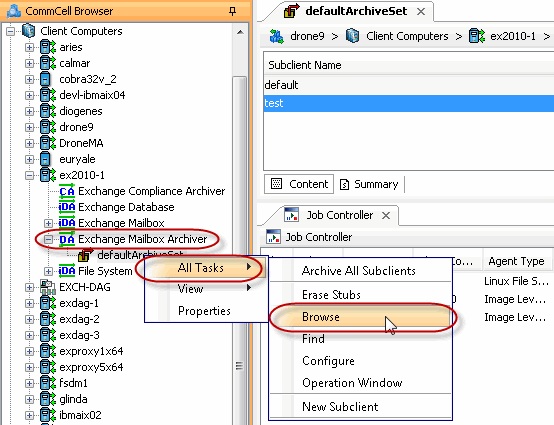Close the Job Controller tab

tap(386, 216)
